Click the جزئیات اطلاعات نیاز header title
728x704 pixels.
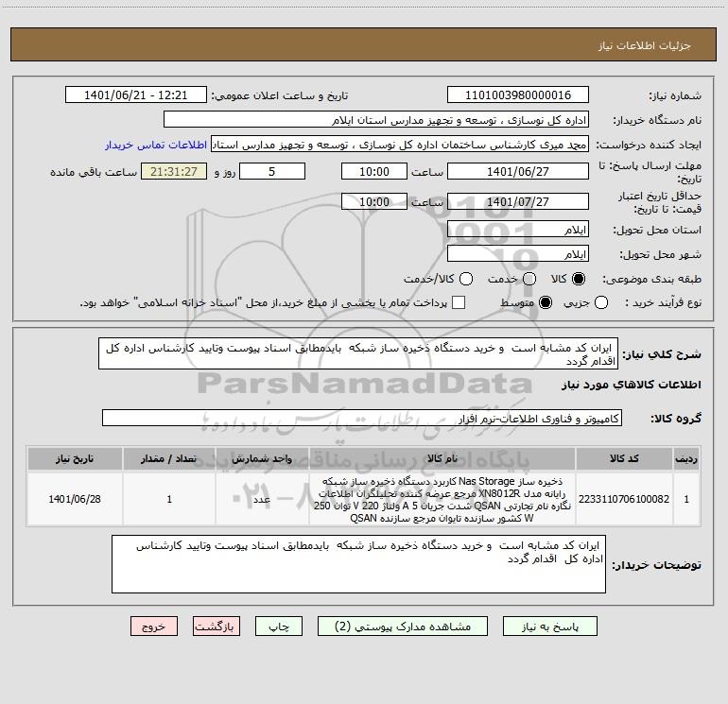point(645,45)
